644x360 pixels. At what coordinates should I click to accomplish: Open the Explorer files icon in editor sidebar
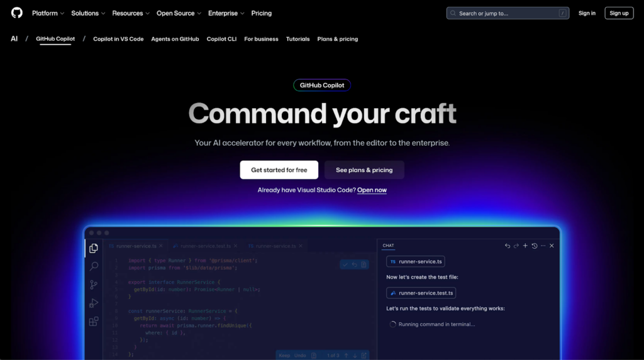coord(94,248)
